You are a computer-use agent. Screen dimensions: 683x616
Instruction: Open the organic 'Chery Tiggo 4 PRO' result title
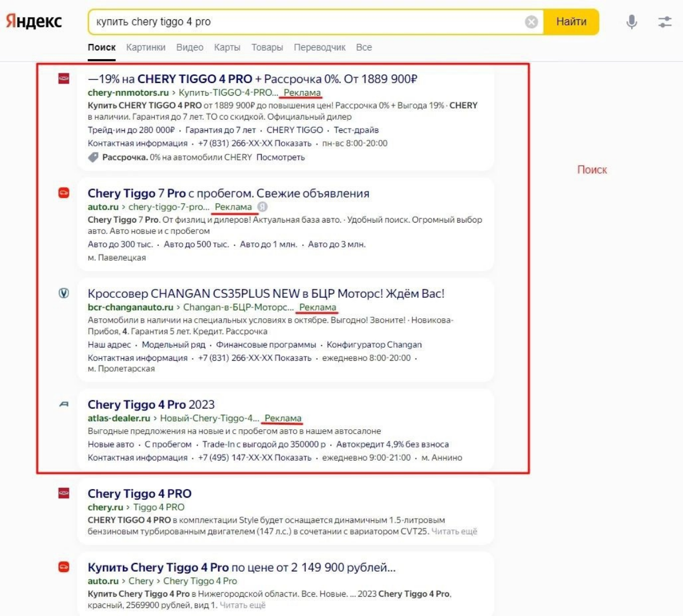pos(139,494)
